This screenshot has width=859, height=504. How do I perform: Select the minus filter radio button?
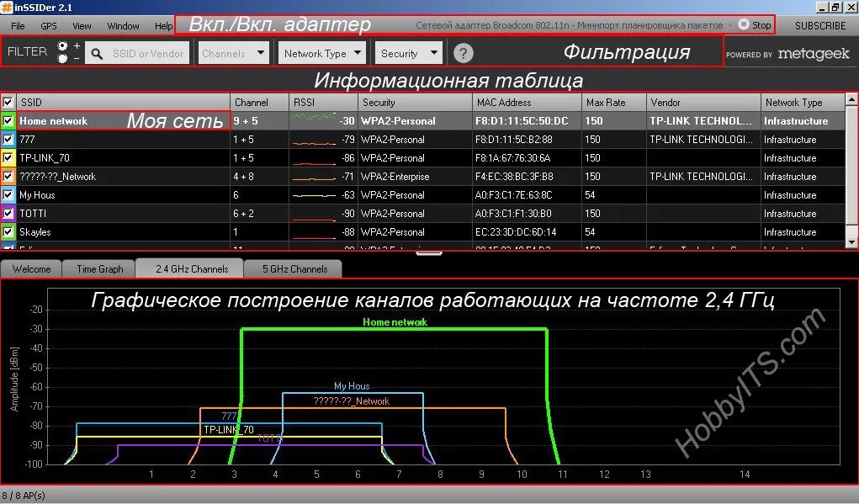(x=63, y=58)
